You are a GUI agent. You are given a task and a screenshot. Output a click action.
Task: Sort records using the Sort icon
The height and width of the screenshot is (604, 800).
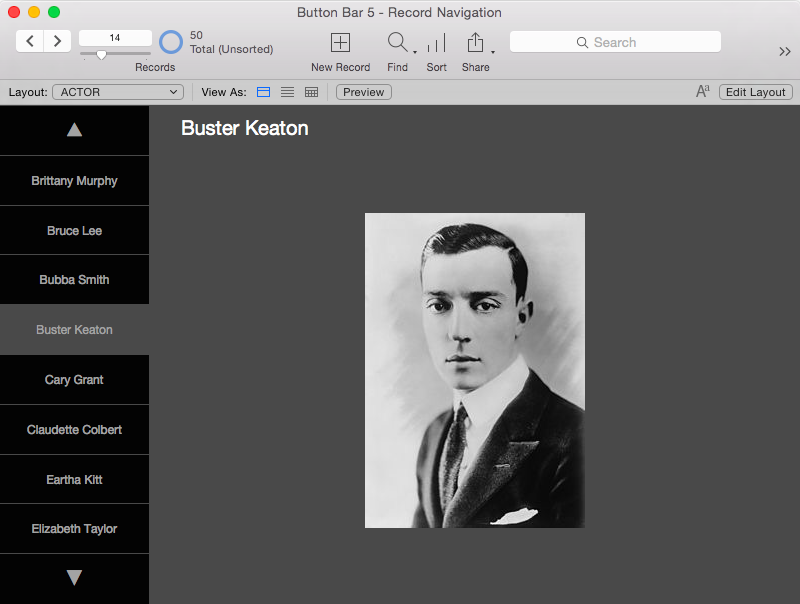point(436,44)
